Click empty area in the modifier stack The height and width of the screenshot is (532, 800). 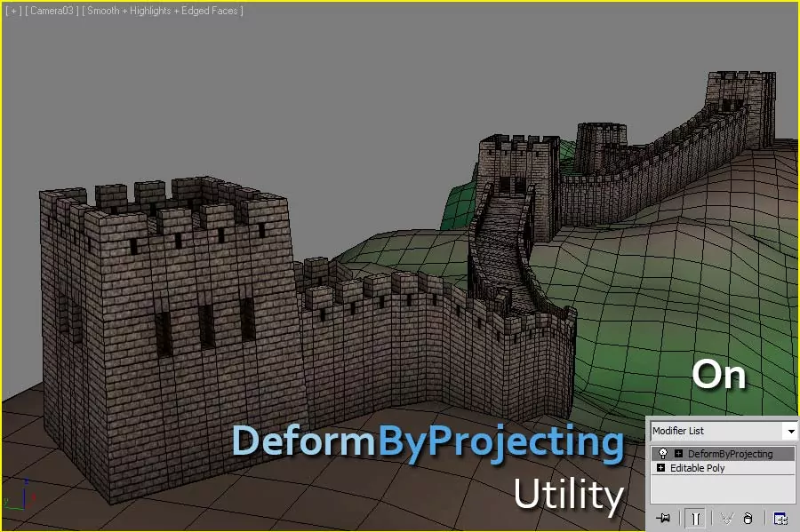tap(722, 490)
